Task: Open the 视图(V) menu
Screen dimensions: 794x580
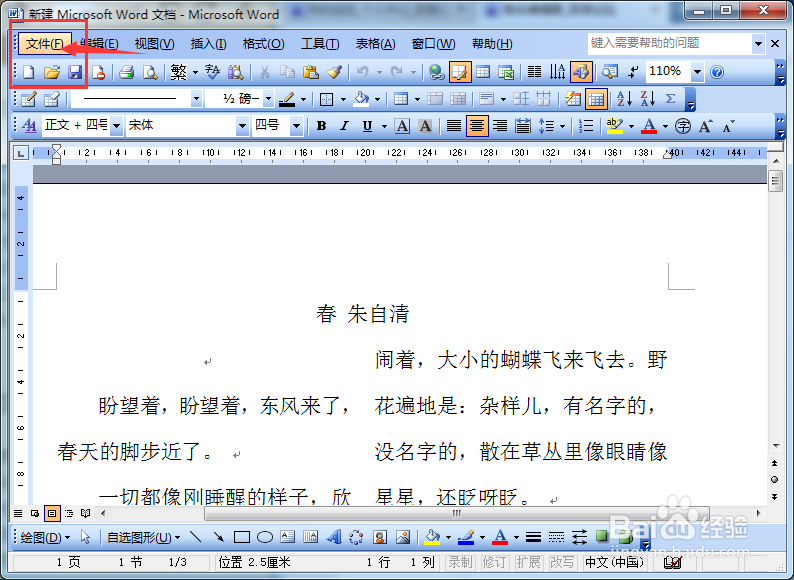Action: 154,44
